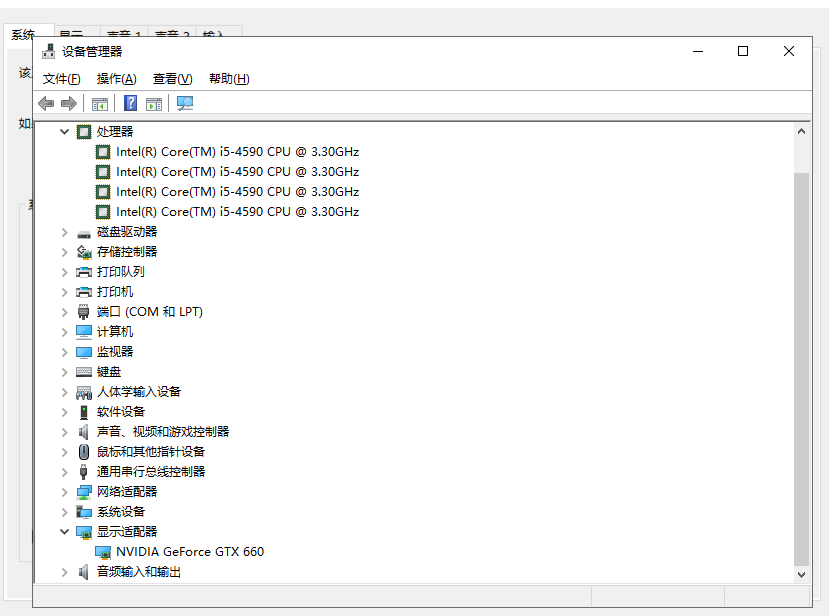Collapse the 显示适配器 category

click(65, 531)
